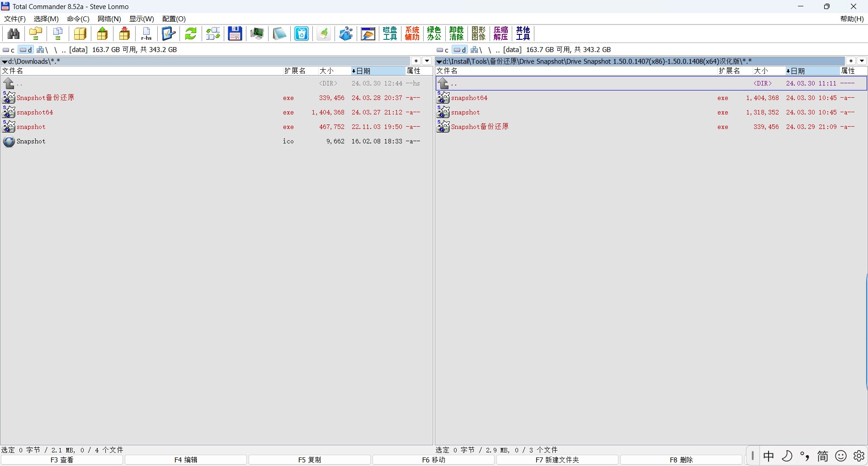The width and height of the screenshot is (868, 466).
Task: Open the 选择(M) menu
Action: pyautogui.click(x=46, y=19)
